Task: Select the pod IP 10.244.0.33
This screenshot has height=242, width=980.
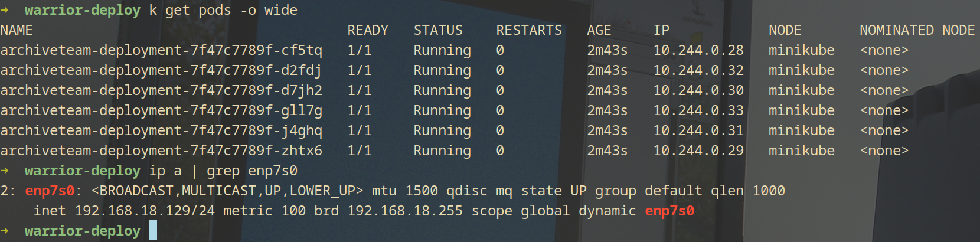Action: click(698, 110)
